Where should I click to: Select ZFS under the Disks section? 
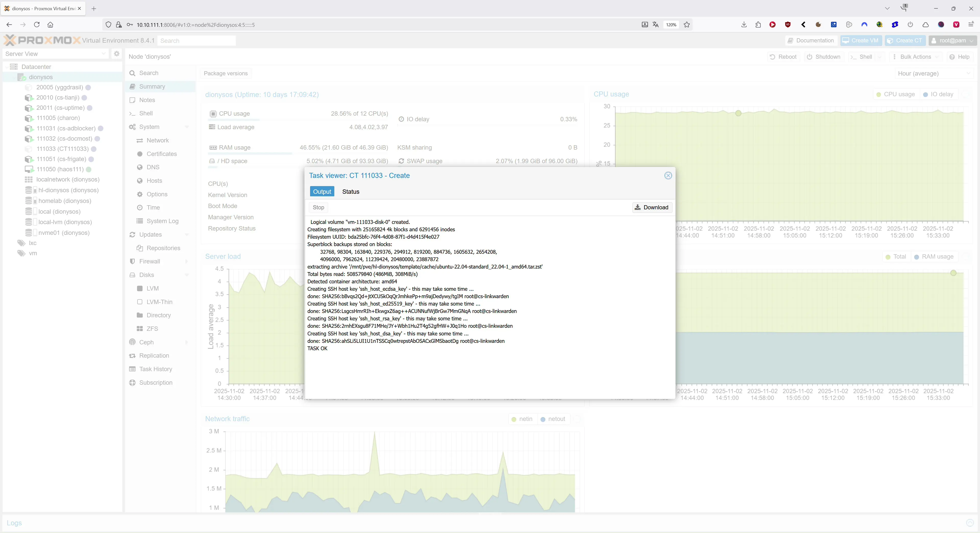click(x=152, y=328)
